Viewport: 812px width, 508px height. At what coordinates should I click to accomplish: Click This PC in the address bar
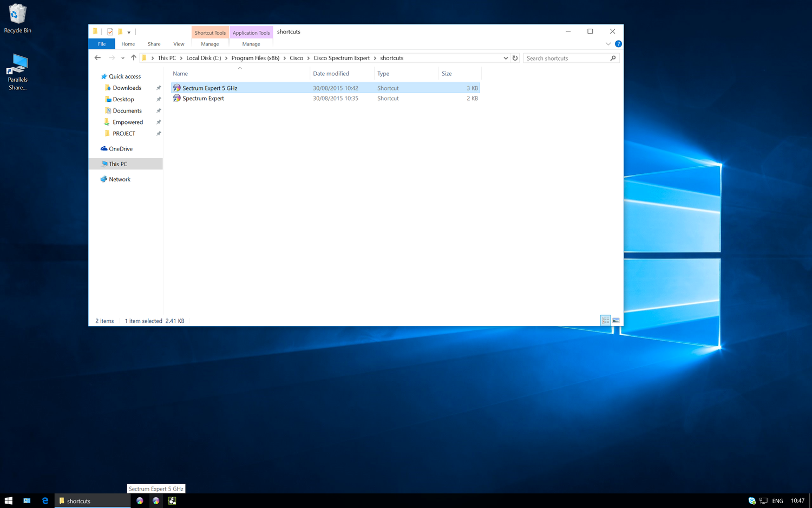pos(167,58)
